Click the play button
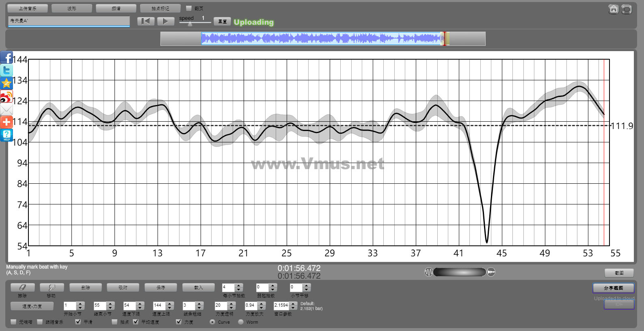Image resolution: width=644 pixels, height=331 pixels. (165, 21)
